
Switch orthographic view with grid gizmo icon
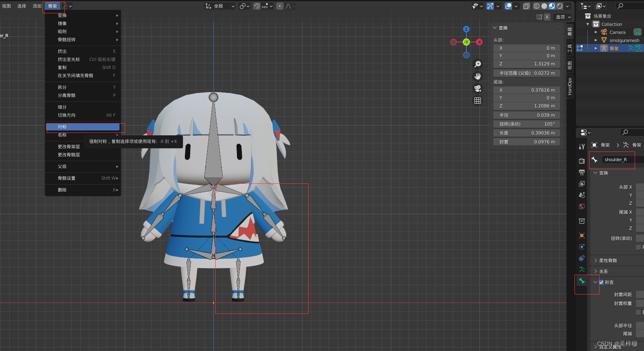[x=478, y=101]
